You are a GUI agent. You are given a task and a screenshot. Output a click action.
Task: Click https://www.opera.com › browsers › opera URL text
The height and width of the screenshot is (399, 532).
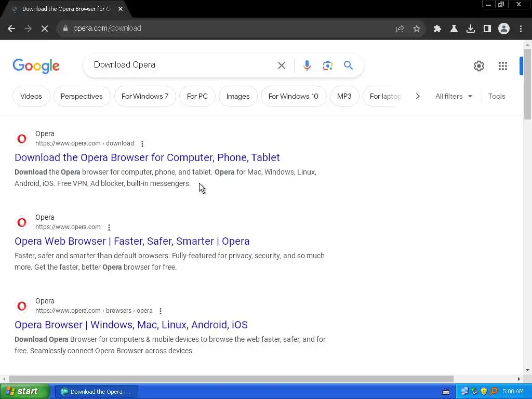tap(94, 311)
